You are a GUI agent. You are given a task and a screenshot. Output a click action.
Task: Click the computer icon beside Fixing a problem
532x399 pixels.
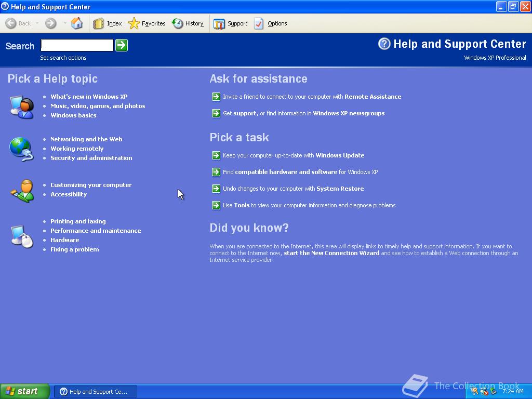pyautogui.click(x=21, y=235)
